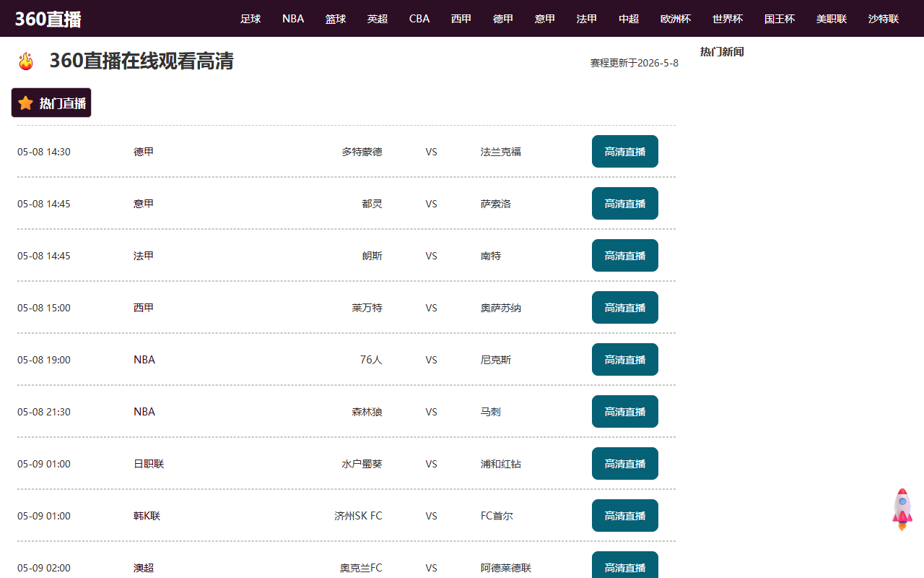Select 世界杯 in the top navigation

pos(728,19)
